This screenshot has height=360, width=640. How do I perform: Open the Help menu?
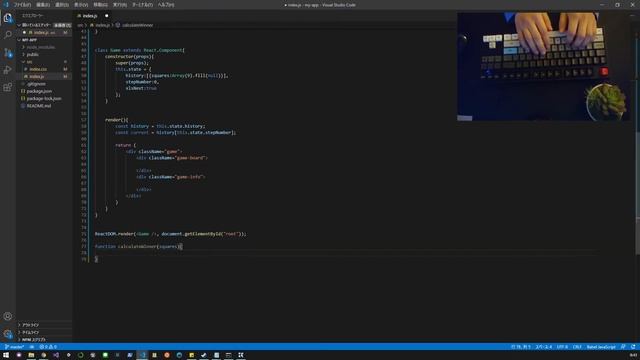166,5
